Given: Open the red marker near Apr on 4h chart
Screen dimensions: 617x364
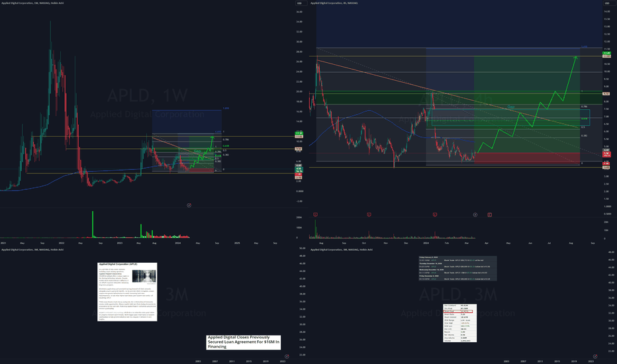Looking at the screenshot, I should click(489, 215).
